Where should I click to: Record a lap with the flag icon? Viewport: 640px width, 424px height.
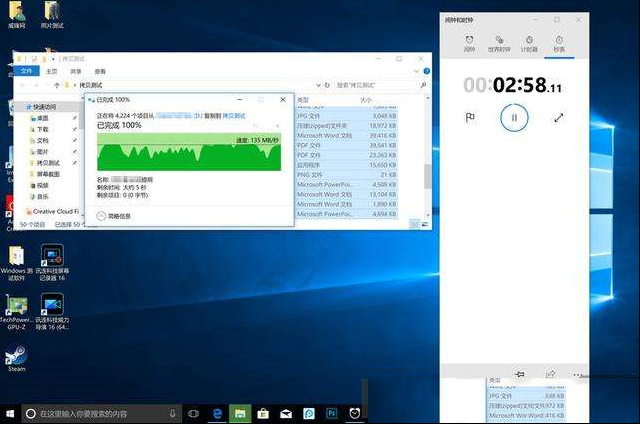470,118
